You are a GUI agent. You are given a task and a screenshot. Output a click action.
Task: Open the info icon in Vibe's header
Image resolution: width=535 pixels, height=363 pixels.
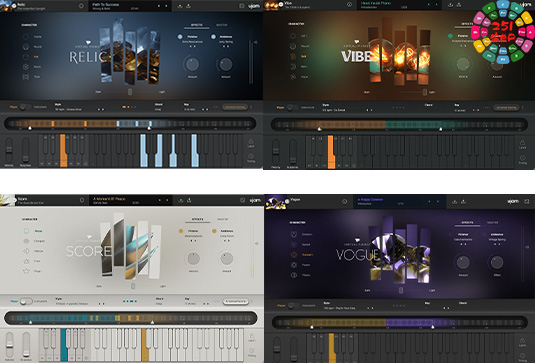(349, 4)
